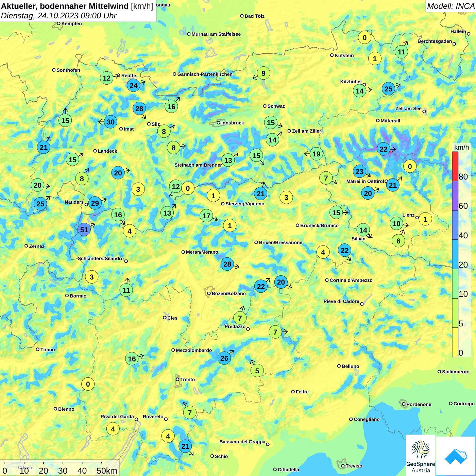This screenshot has width=476, height=476.
Task: Pick station marker 28 near Meran/Merano
Action: [227, 264]
